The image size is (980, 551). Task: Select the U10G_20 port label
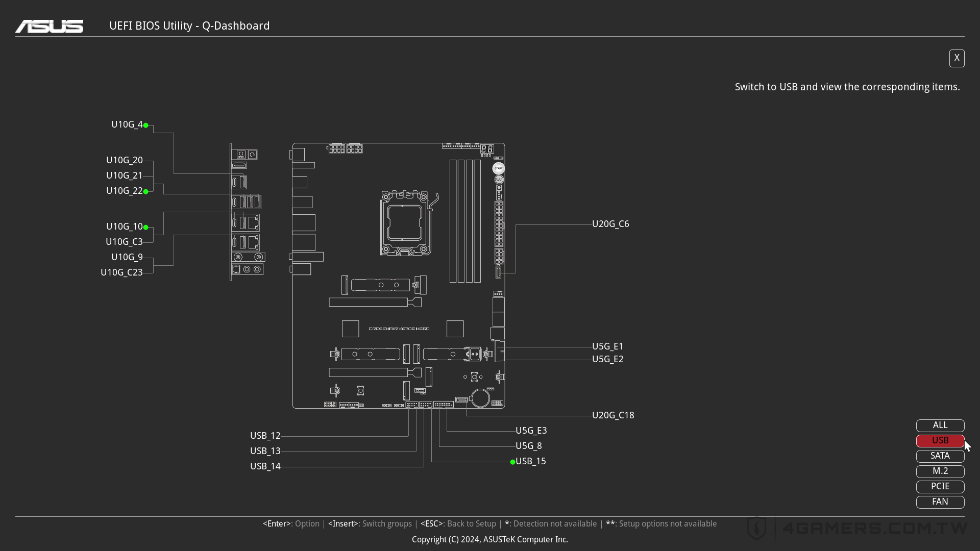coord(125,160)
